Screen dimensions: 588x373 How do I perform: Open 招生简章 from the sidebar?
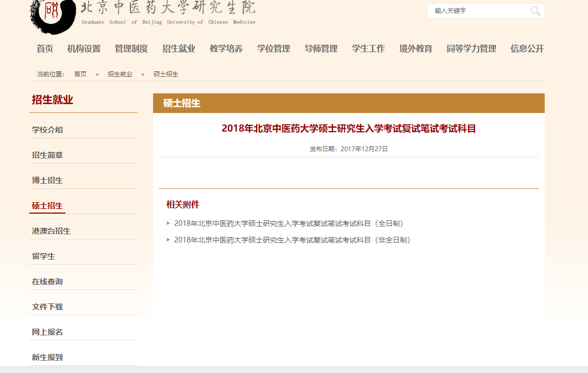pos(47,155)
